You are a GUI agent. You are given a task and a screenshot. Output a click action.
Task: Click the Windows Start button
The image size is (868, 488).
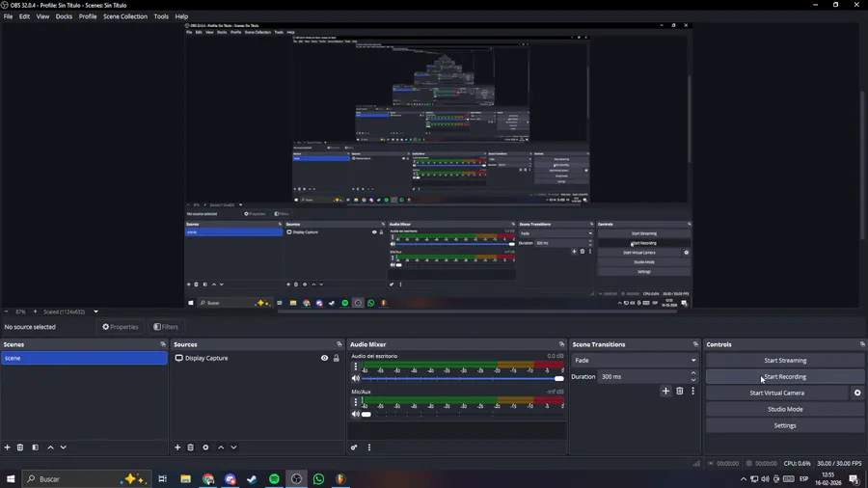click(11, 479)
